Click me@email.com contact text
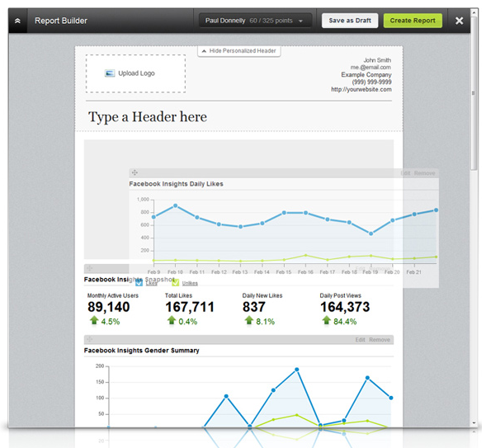 click(x=371, y=68)
